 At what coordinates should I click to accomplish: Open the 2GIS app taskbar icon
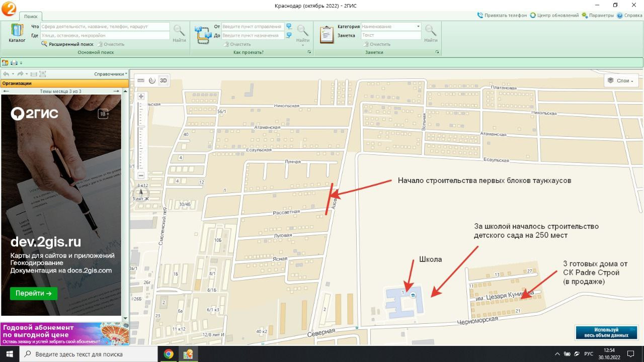tap(188, 354)
